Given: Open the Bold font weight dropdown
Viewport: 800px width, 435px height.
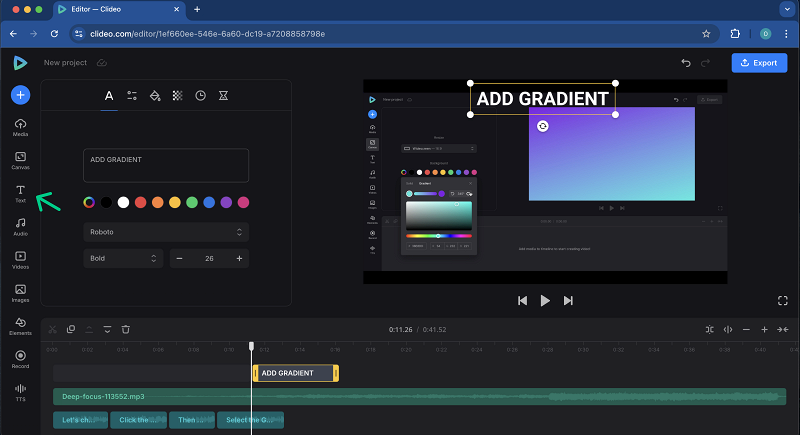Looking at the screenshot, I should [x=123, y=259].
